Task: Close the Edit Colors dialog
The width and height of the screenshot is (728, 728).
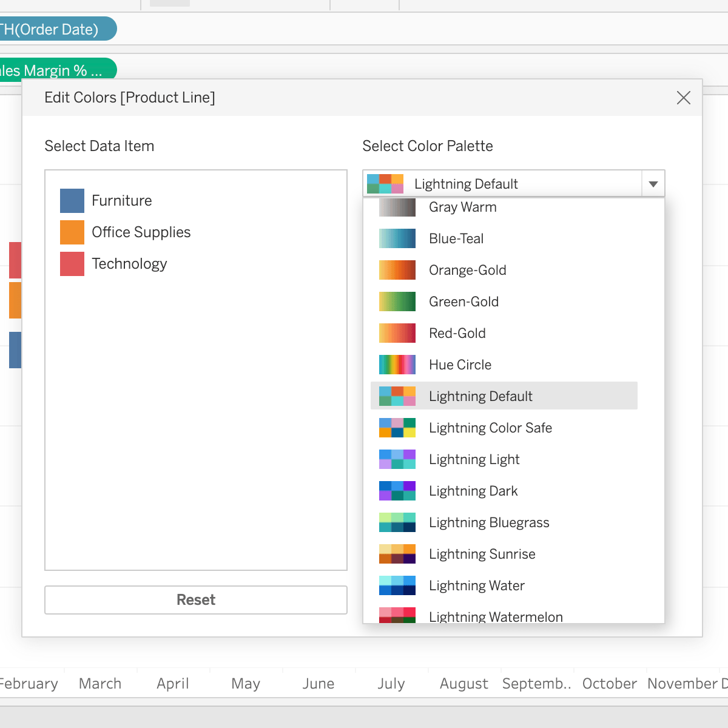Action: tap(683, 98)
